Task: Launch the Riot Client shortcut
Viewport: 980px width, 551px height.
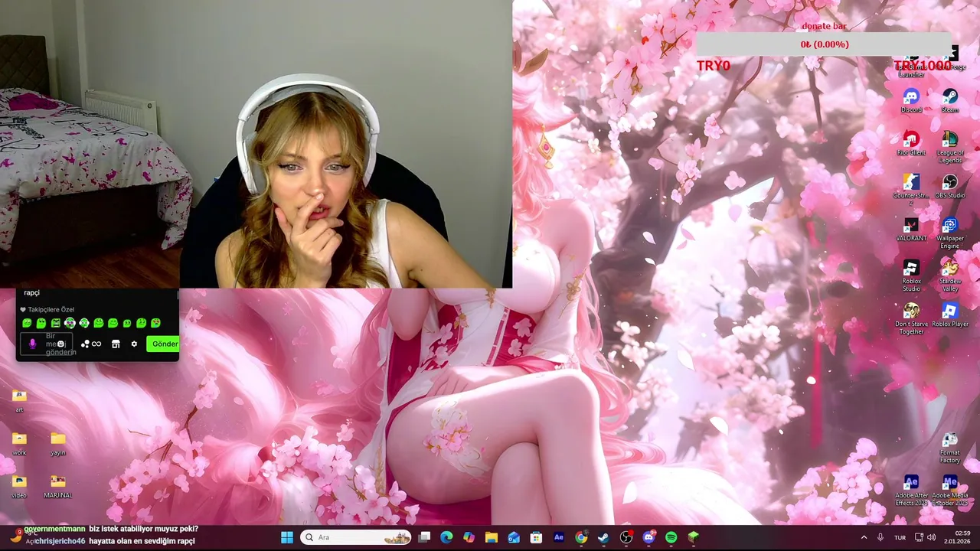Action: pyautogui.click(x=911, y=143)
